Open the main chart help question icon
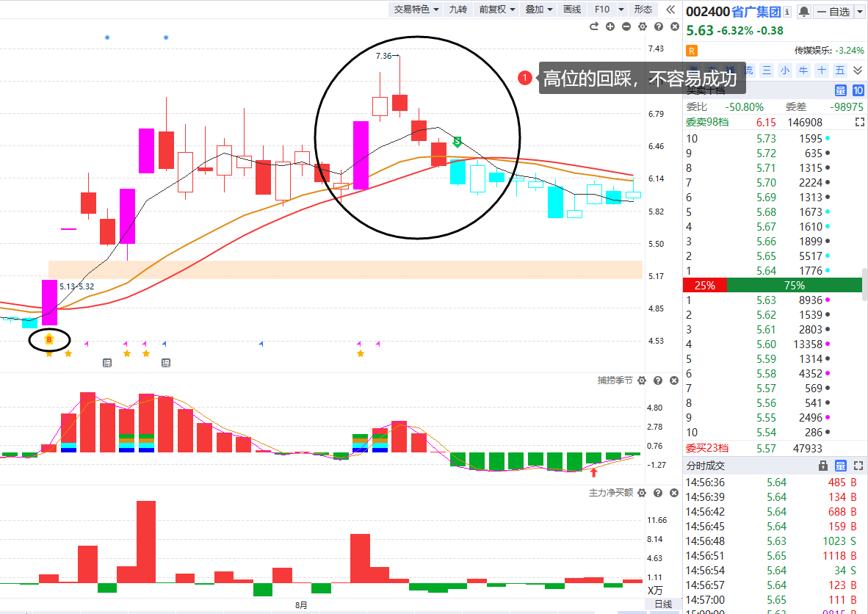 click(658, 26)
